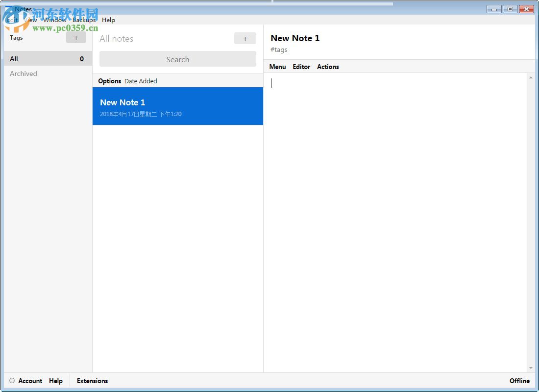Click the Offline status label
539x392 pixels.
click(519, 381)
